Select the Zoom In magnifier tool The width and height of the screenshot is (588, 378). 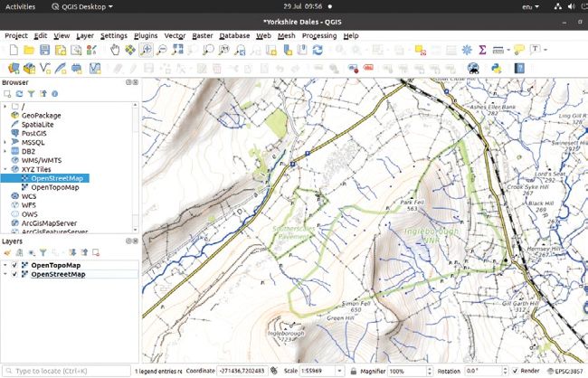[x=147, y=50]
